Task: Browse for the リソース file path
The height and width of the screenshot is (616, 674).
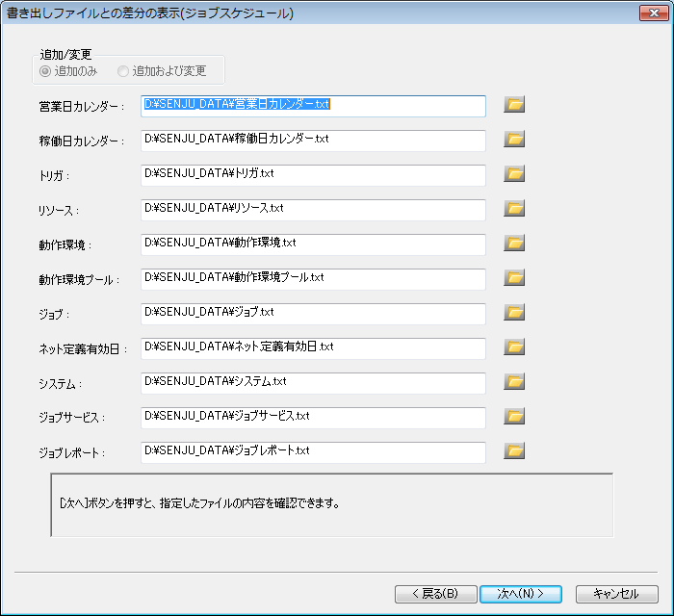Action: 514,208
